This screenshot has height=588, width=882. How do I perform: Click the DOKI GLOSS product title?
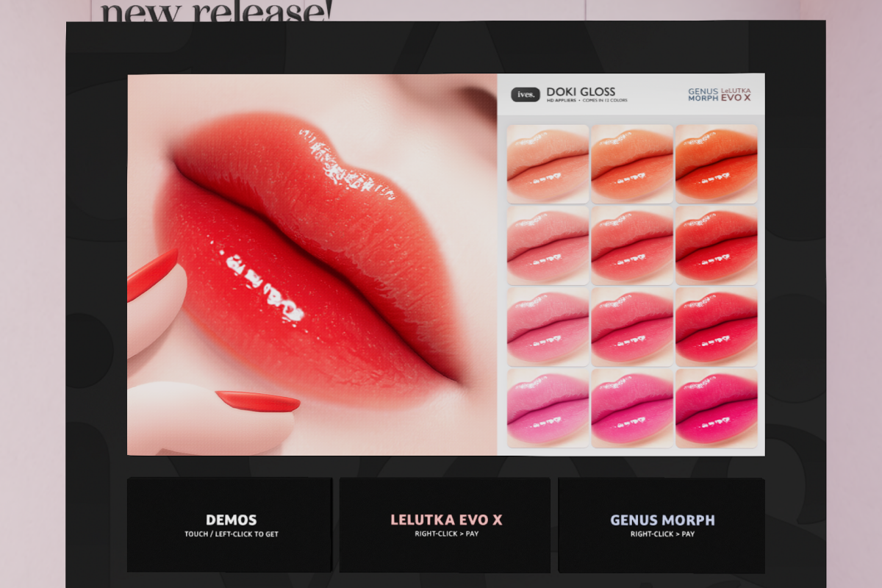coord(581,92)
